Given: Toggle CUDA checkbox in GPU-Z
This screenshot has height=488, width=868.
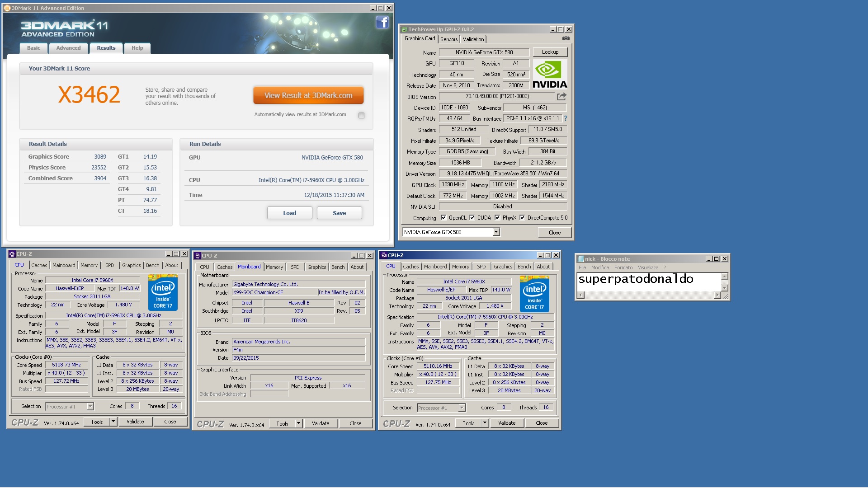Looking at the screenshot, I should coord(472,217).
